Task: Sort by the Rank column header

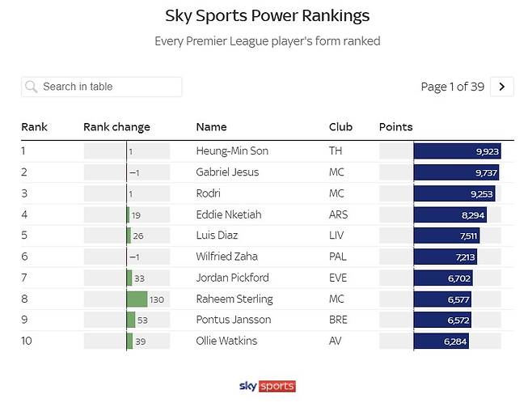Action: click(34, 127)
